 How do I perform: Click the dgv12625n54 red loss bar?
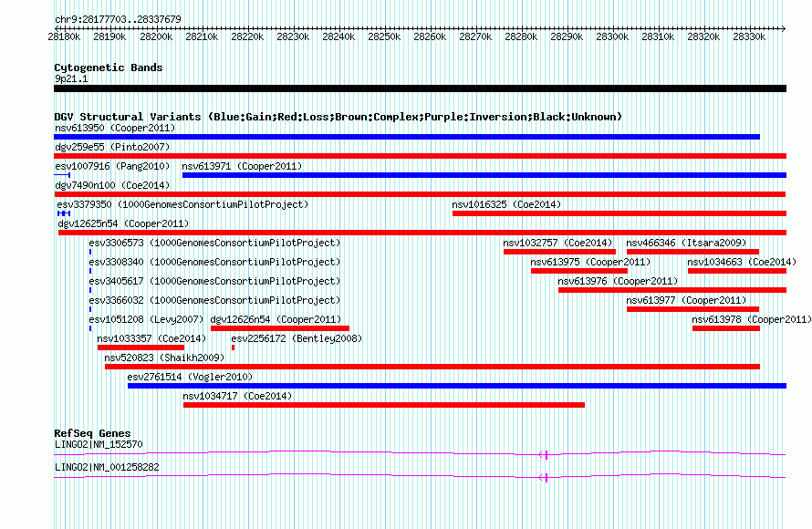tap(422, 233)
